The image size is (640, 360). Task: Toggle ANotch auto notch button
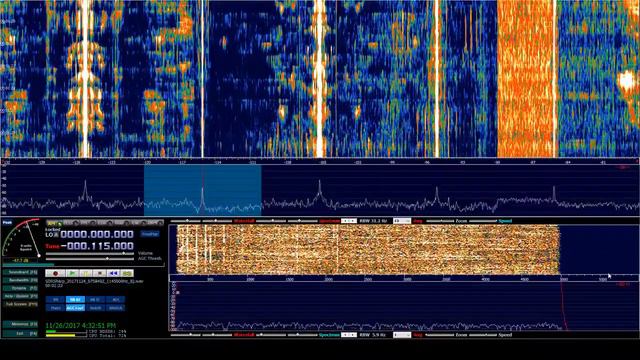(x=115, y=308)
